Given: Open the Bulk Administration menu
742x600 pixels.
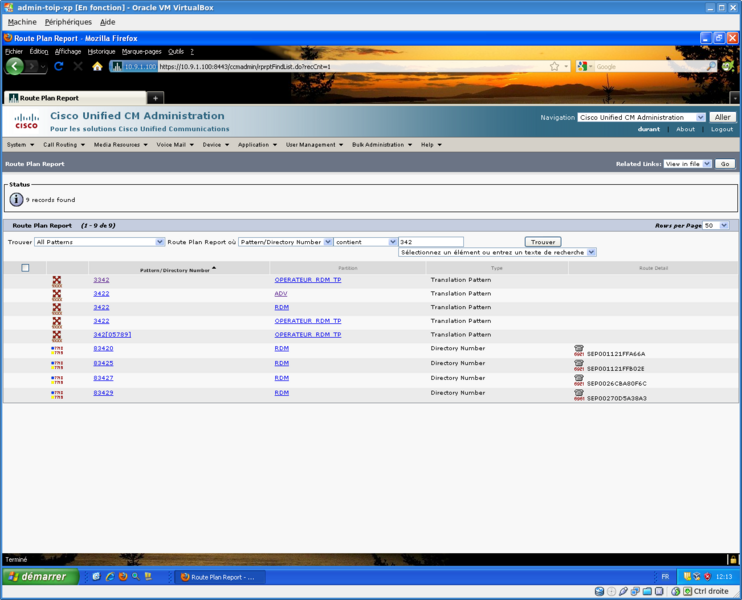Looking at the screenshot, I should [380, 145].
